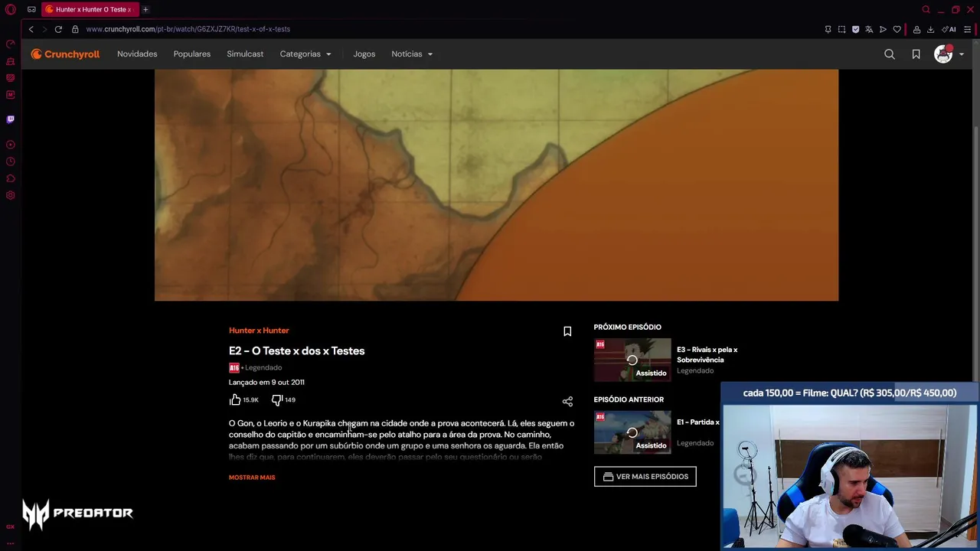Click the text 'Lançado em 9 out 2011'

266,383
